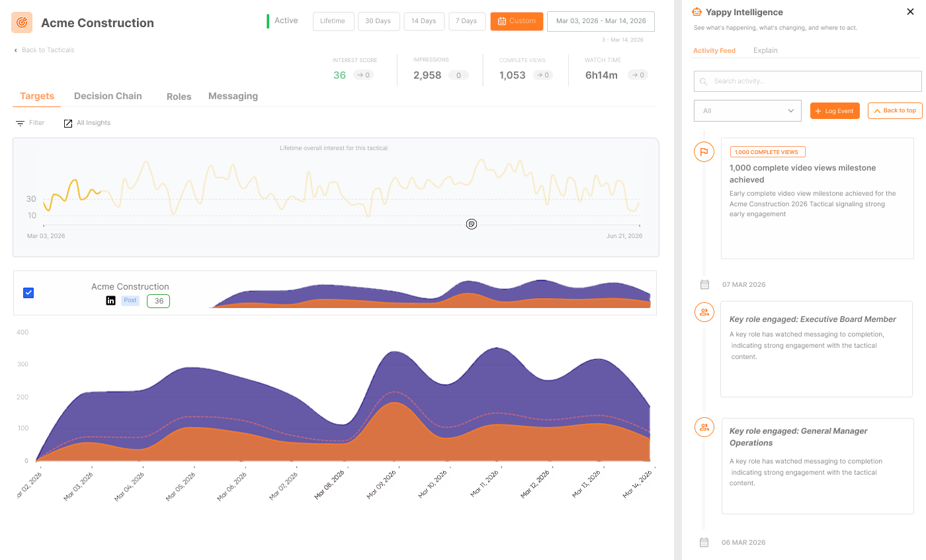
Task: Click the Interest Score value 36
Action: point(339,75)
